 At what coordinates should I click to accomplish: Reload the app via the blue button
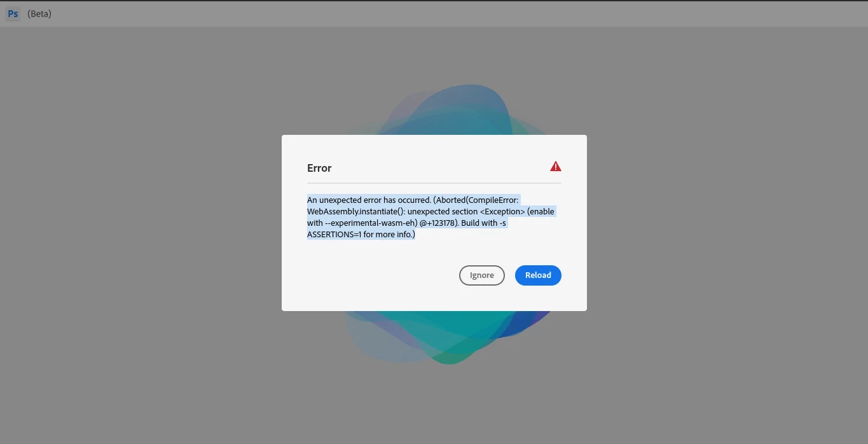pyautogui.click(x=538, y=275)
